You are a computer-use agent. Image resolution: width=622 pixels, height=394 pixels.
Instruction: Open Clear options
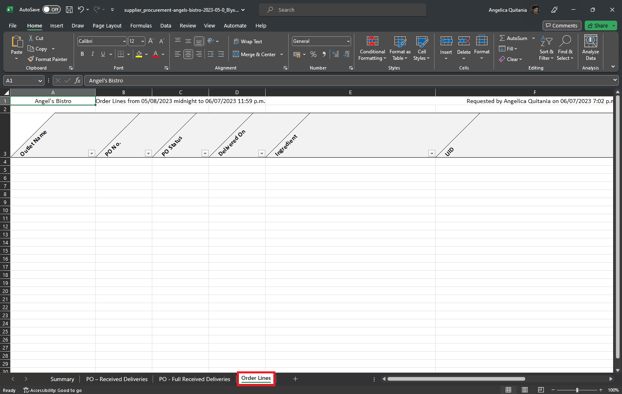(511, 59)
